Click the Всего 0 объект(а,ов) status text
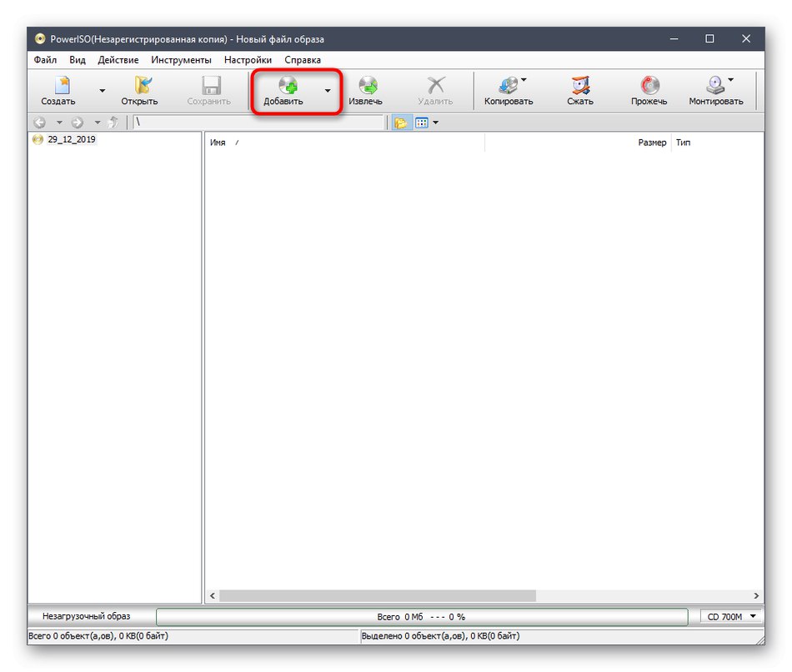This screenshot has width=792, height=672. (x=98, y=636)
